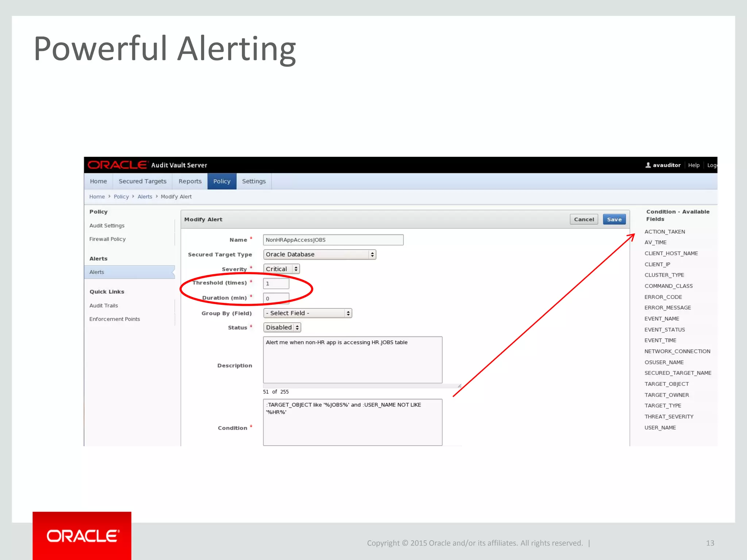Click the Save button

pos(614,219)
